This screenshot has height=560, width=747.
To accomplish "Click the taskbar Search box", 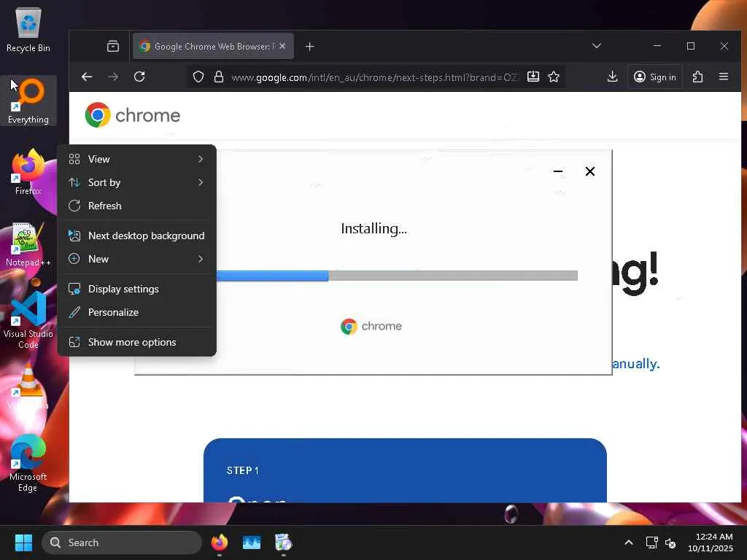I will (x=122, y=542).
